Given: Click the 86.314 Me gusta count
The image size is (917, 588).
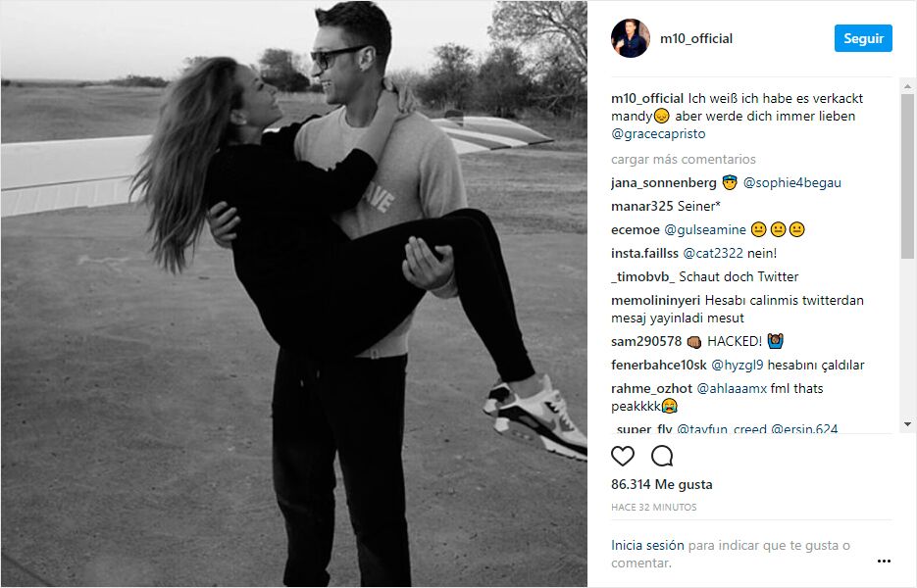Looking at the screenshot, I should 661,484.
